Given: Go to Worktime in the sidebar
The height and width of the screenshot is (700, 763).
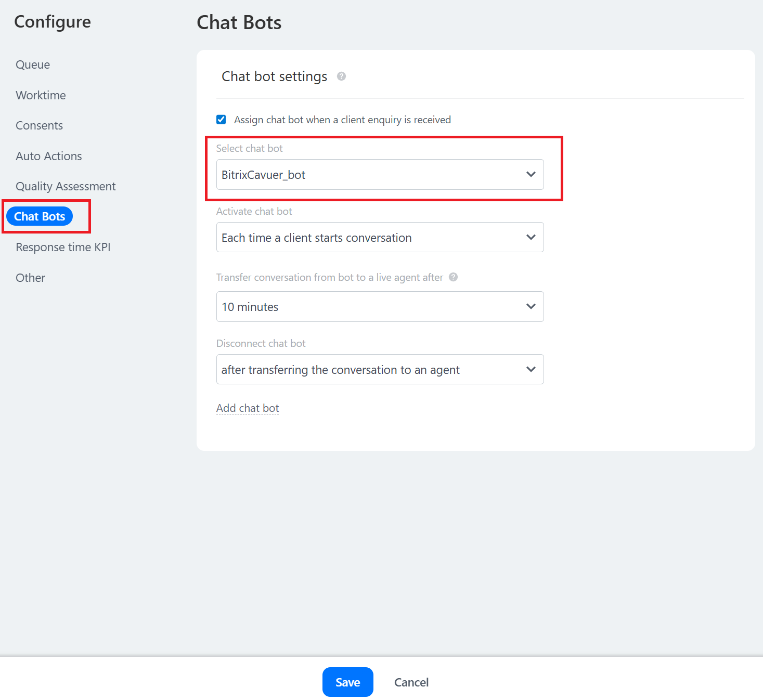Looking at the screenshot, I should 41,95.
